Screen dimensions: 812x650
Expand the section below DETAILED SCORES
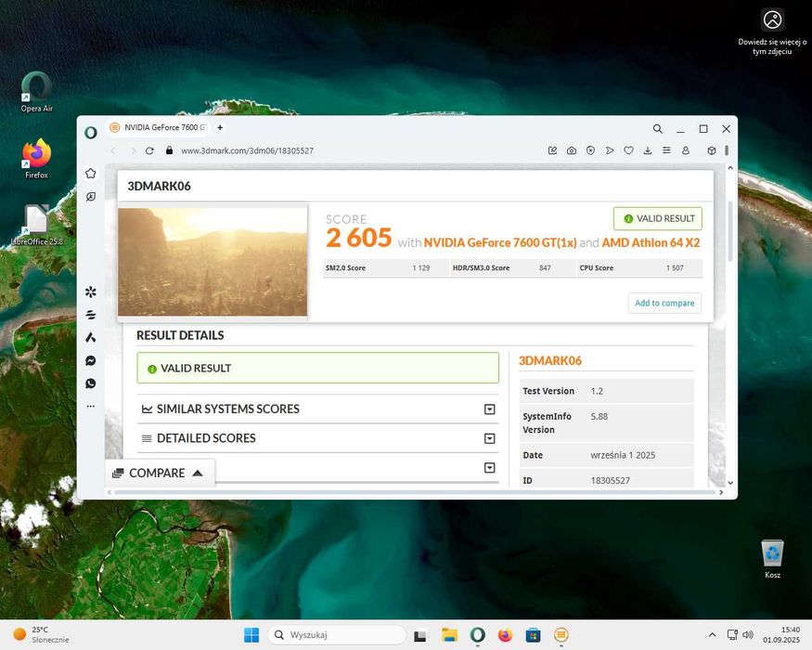click(x=489, y=468)
